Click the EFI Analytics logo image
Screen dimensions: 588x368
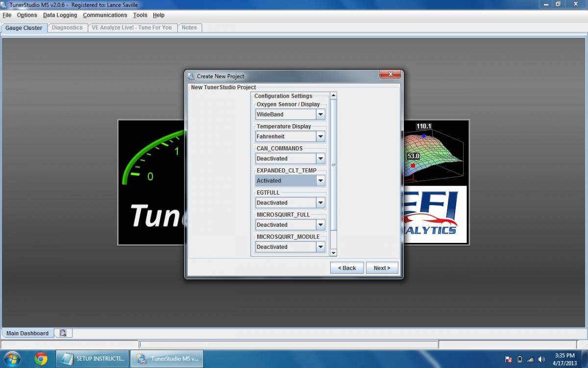(x=436, y=215)
